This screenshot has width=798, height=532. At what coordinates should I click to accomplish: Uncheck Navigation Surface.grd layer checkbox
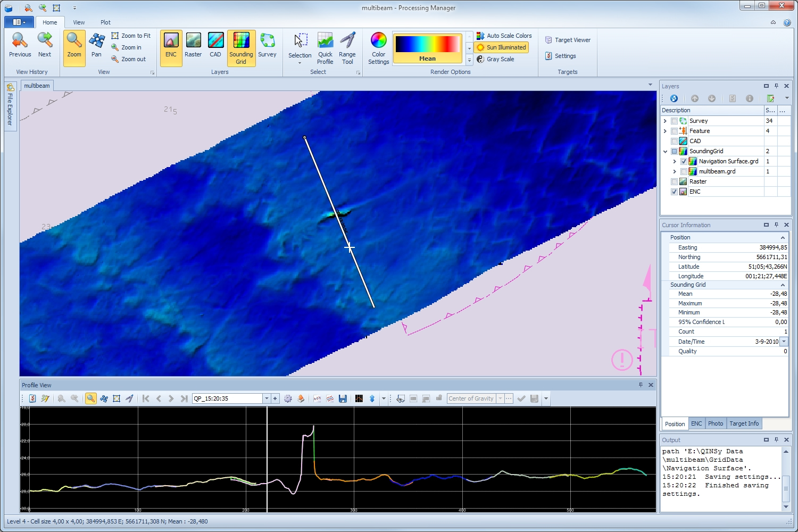[684, 161]
